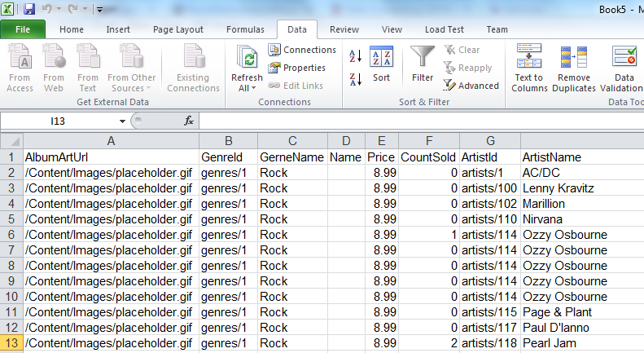The width and height of the screenshot is (644, 353).
Task: Click the Insert Function fx icon
Action: (x=189, y=121)
